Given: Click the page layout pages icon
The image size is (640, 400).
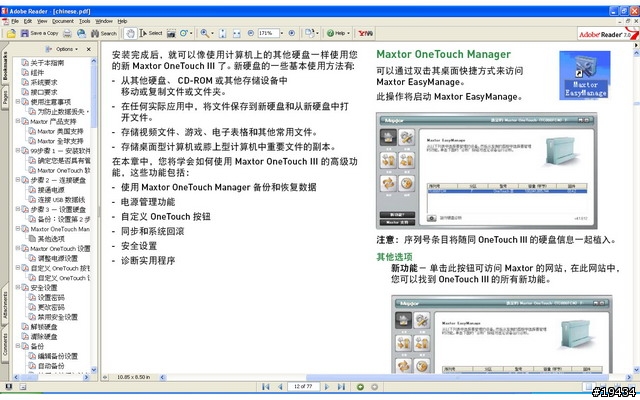Looking at the screenshot, I should coord(310,33).
